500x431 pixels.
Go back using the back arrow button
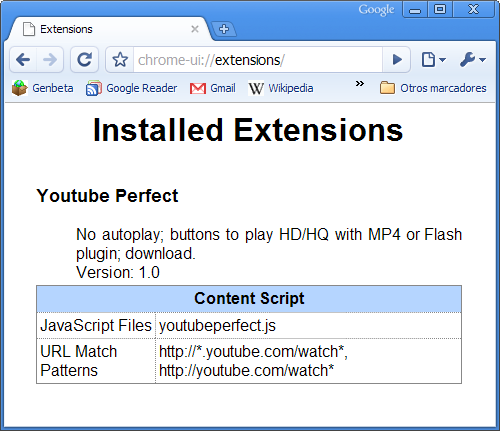[23, 60]
